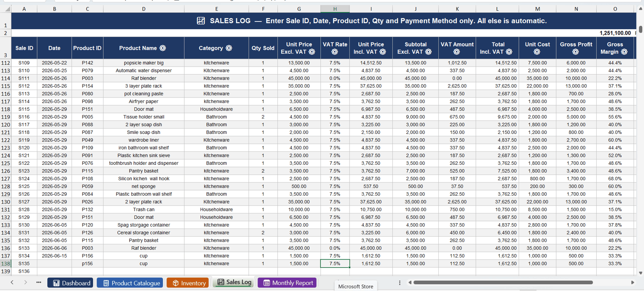The width and height of the screenshot is (644, 291).
Task: Click the vertical scrollbar down arrow
Action: (x=641, y=273)
